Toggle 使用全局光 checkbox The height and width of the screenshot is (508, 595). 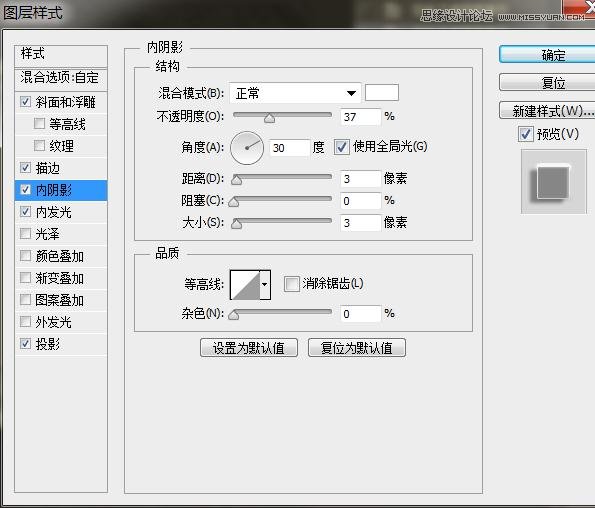pos(342,147)
